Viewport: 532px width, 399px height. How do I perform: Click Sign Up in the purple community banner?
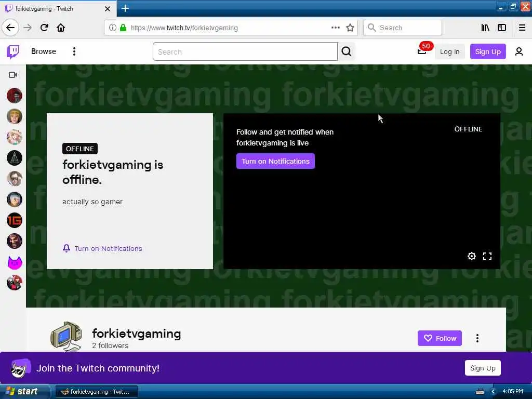pos(483,368)
